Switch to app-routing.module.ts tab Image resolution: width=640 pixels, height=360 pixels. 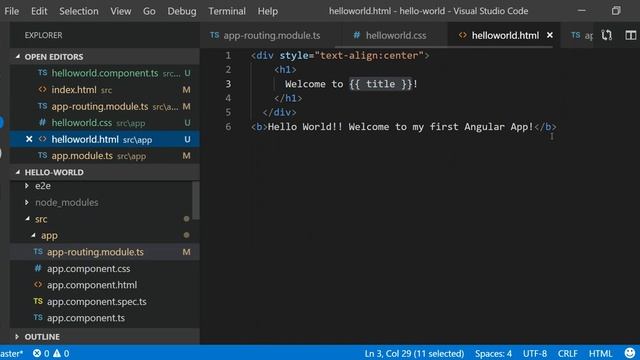[x=265, y=36]
